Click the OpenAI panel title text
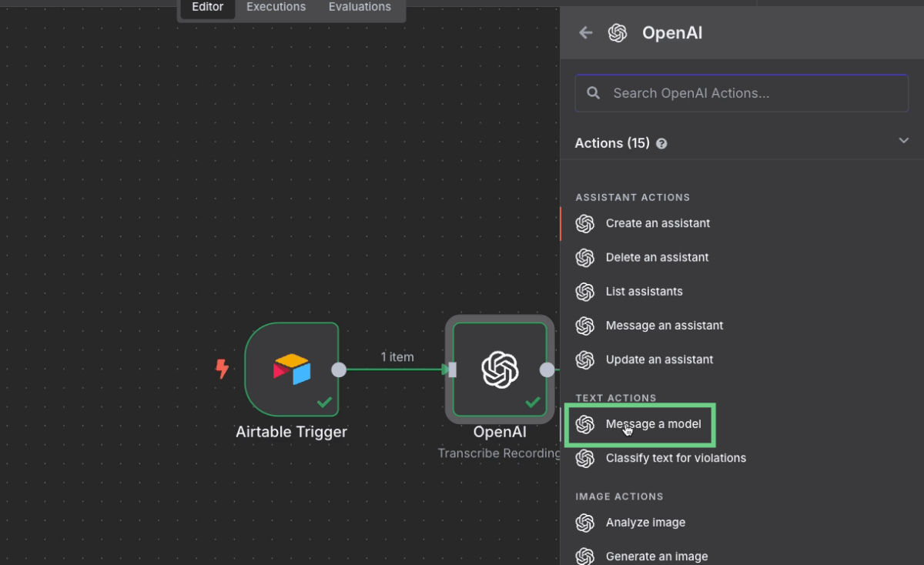Screen dimensions: 924x565 [x=672, y=33]
